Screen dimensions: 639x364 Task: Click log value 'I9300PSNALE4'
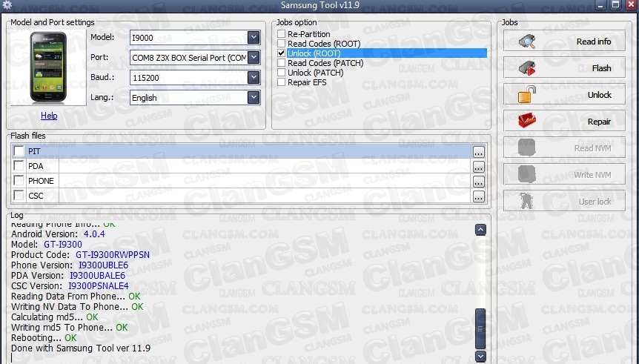(98, 285)
